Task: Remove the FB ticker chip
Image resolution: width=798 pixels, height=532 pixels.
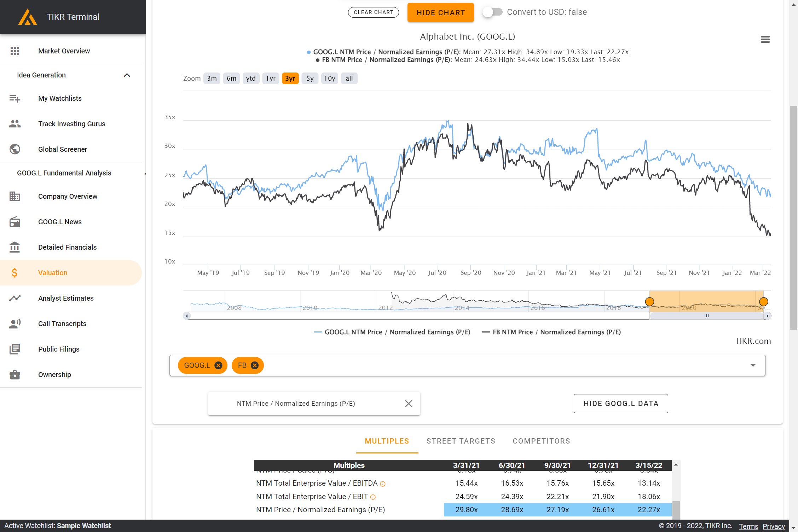Action: 255,365
